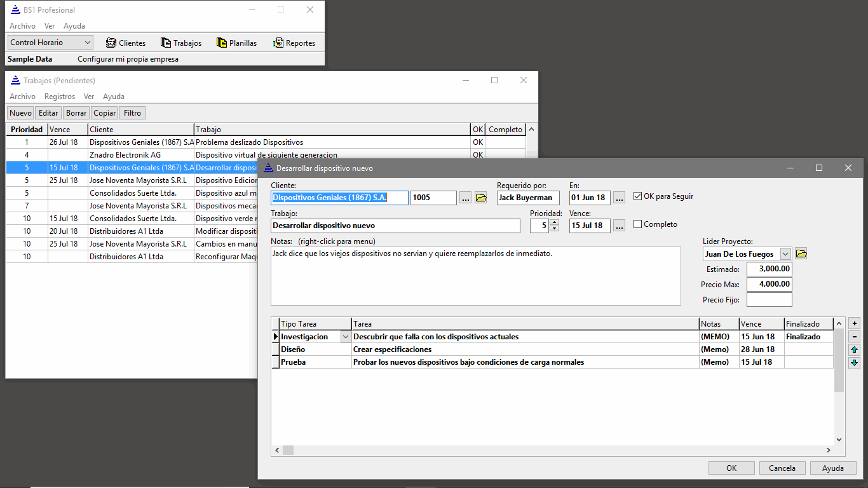
Task: Click BS1 Profesional title bar app icon
Action: click(x=15, y=10)
